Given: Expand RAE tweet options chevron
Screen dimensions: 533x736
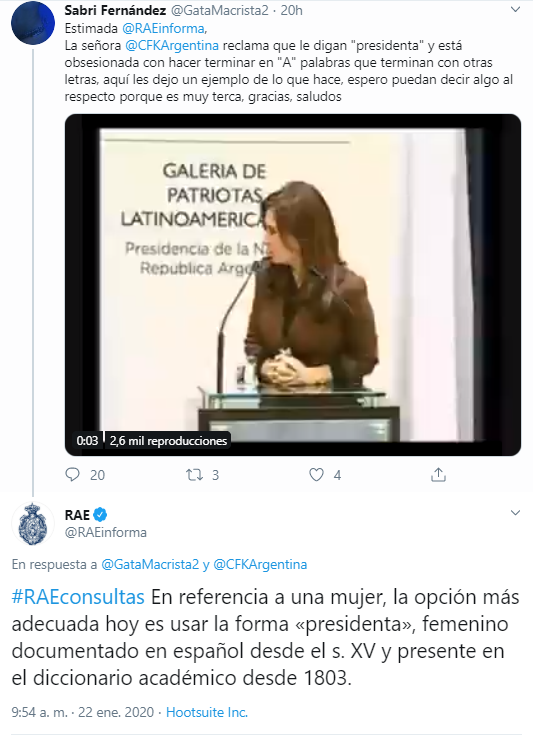Looking at the screenshot, I should 515,513.
